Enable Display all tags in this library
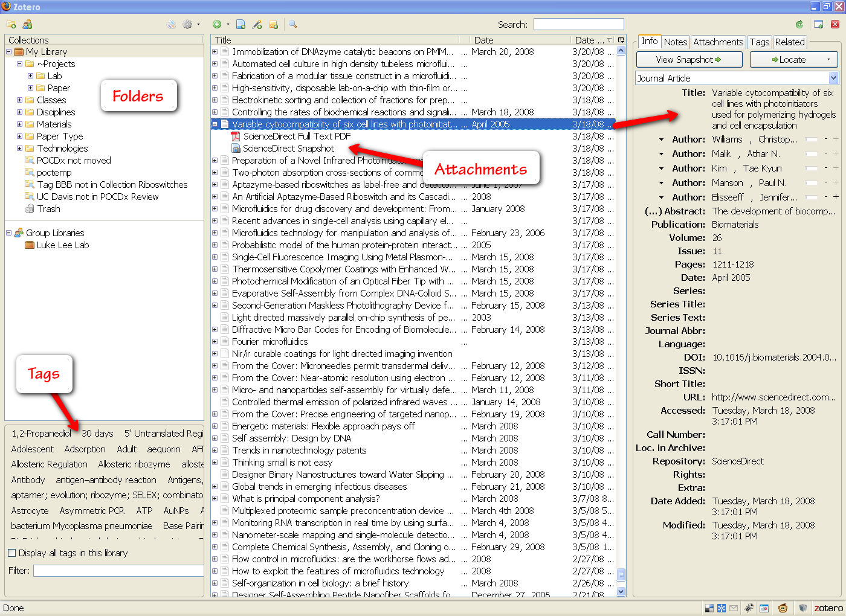 (11, 553)
